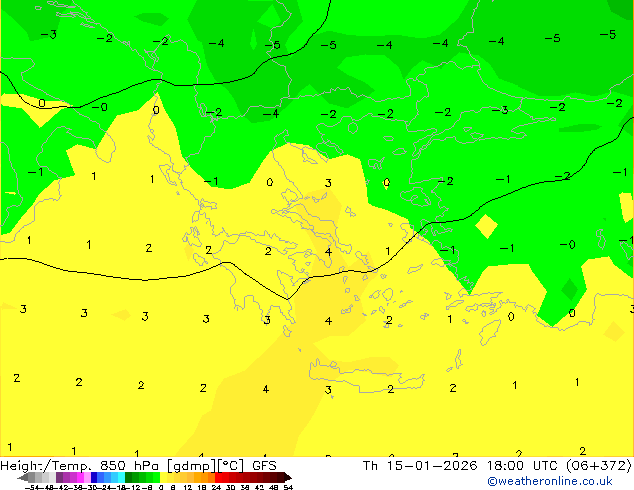The height and width of the screenshot is (490, 634).
Task: Select the 'GFS' model label
Action: (264, 466)
